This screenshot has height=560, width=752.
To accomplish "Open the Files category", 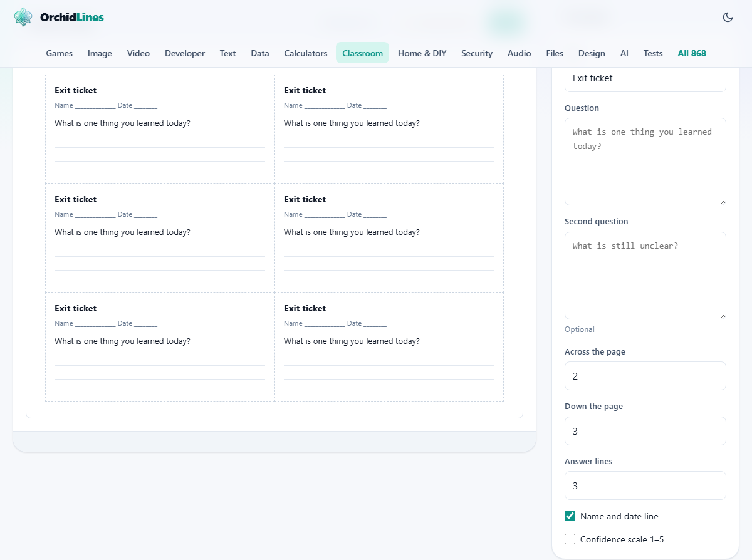I will (555, 53).
